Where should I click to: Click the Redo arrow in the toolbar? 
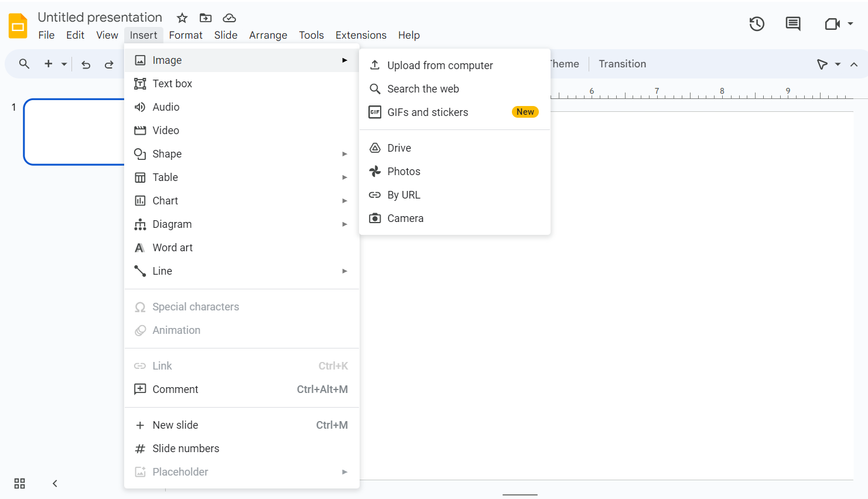click(x=110, y=64)
